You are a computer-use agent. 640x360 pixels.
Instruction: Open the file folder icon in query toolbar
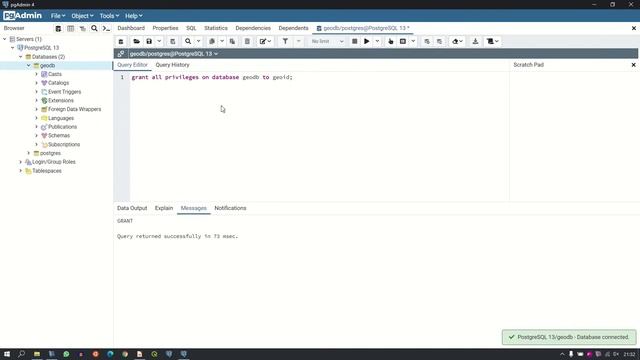click(x=136, y=41)
